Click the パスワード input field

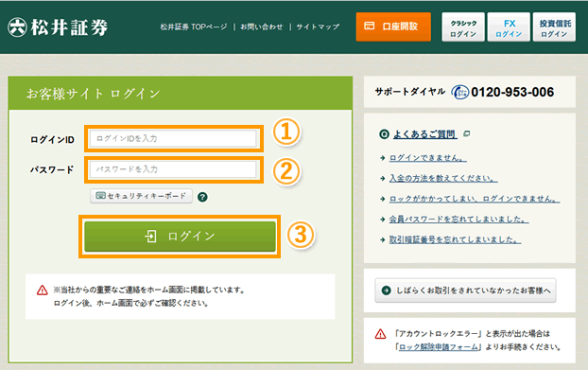tap(173, 169)
